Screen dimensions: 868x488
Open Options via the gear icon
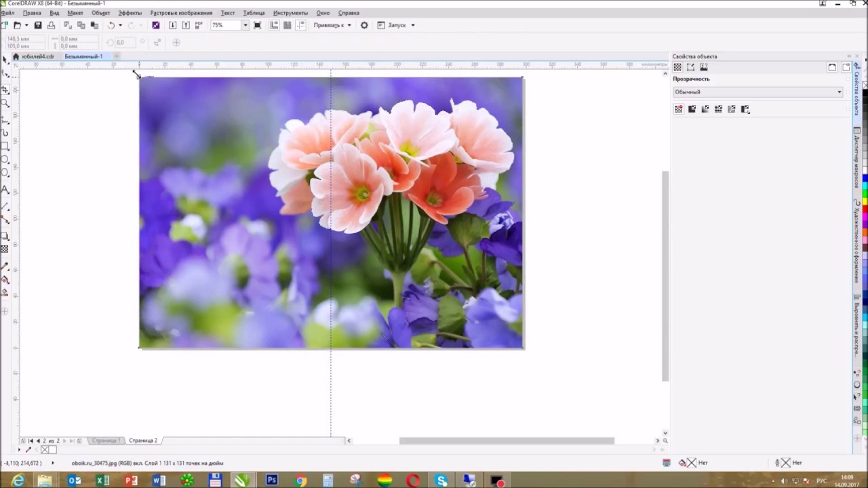click(x=364, y=25)
